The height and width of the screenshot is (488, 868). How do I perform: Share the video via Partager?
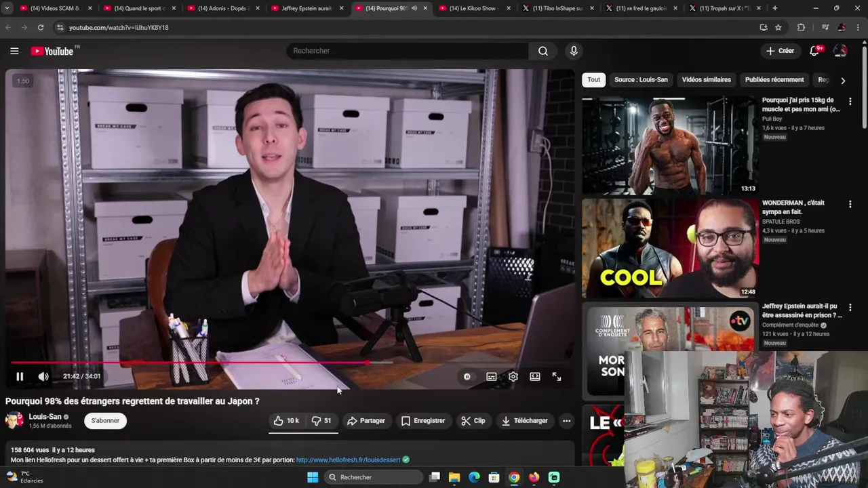(366, 421)
